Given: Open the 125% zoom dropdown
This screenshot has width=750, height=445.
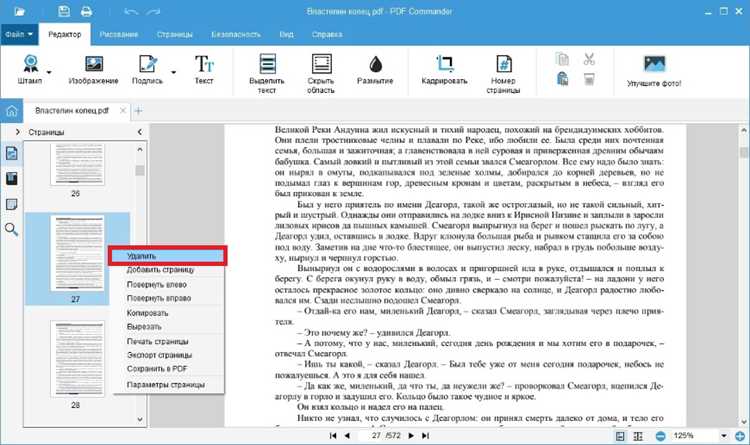Looking at the screenshot, I should 724,436.
